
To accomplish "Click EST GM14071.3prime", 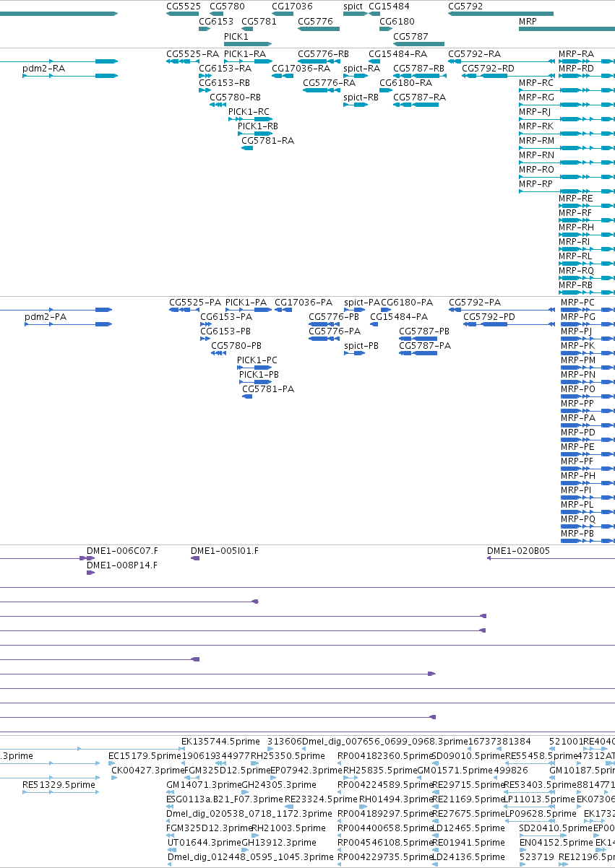I will click(204, 785).
